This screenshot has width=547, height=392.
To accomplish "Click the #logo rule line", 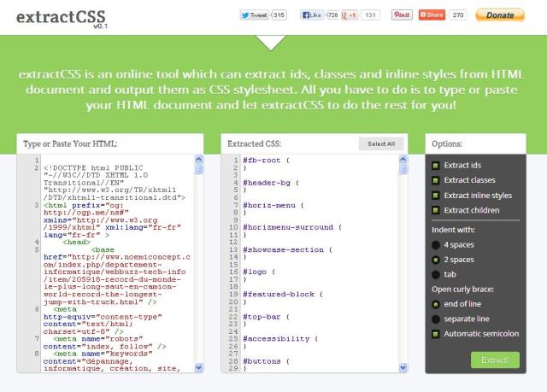I will click(259, 272).
